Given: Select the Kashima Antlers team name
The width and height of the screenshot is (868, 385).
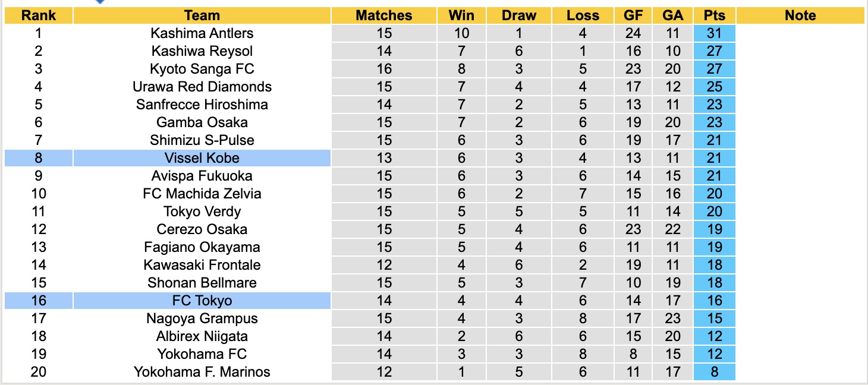Looking at the screenshot, I should pyautogui.click(x=202, y=33).
